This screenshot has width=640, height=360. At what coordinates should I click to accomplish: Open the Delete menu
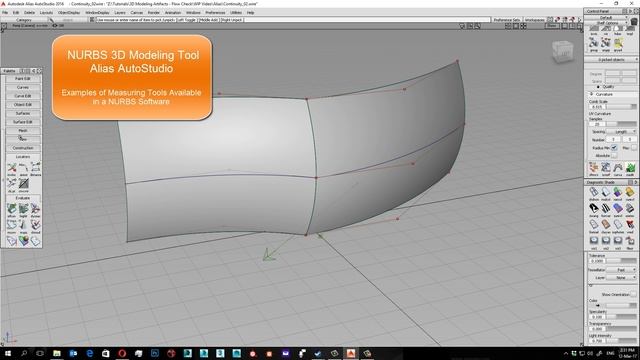pos(29,13)
